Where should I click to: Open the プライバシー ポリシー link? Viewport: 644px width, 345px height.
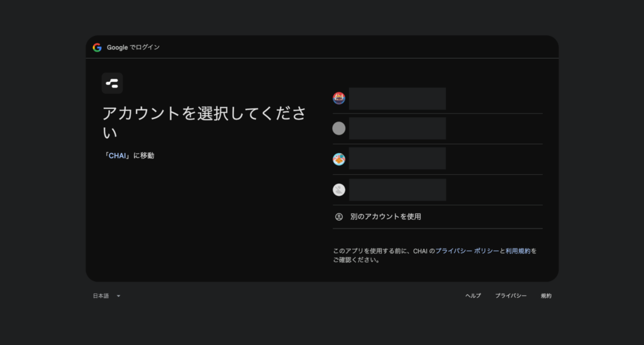(467, 251)
